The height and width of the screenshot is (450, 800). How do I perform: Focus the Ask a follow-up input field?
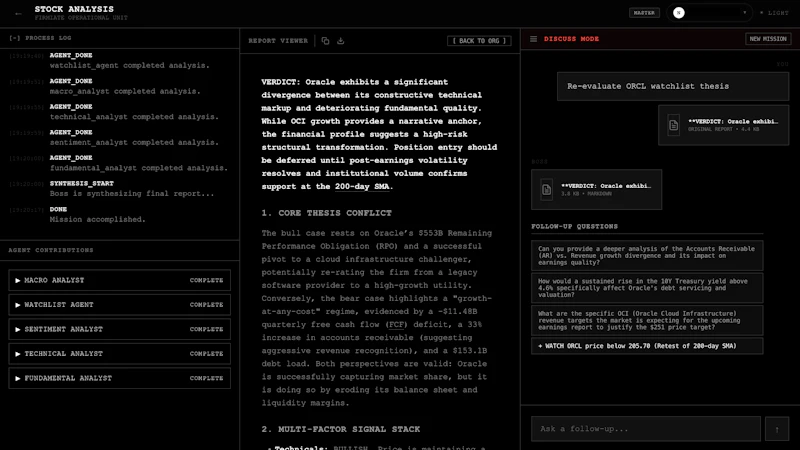(x=645, y=429)
